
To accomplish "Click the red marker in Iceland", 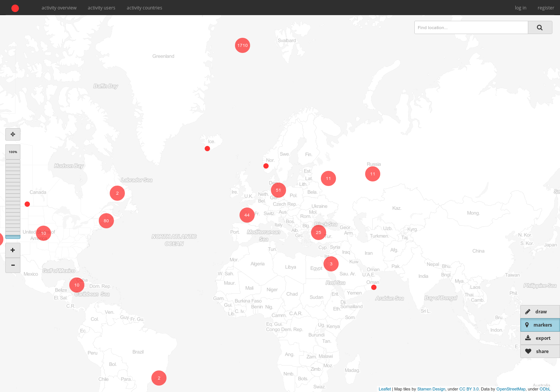I will [207, 149].
